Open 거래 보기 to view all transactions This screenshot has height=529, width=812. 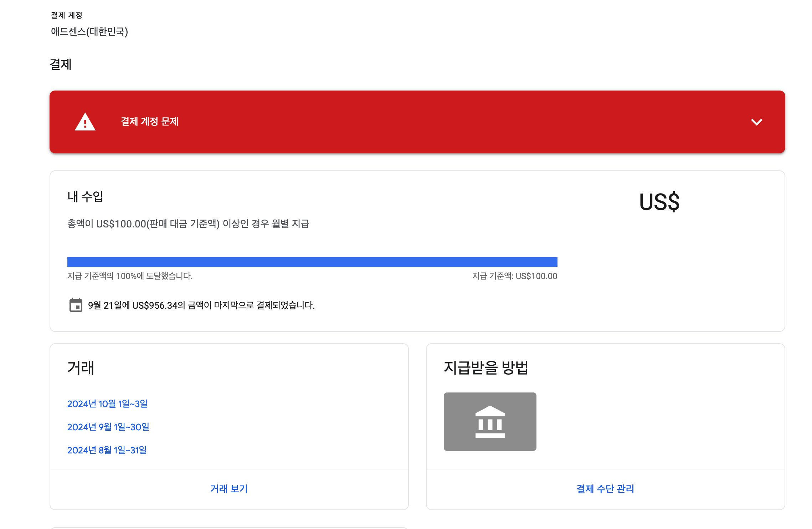[x=229, y=489]
